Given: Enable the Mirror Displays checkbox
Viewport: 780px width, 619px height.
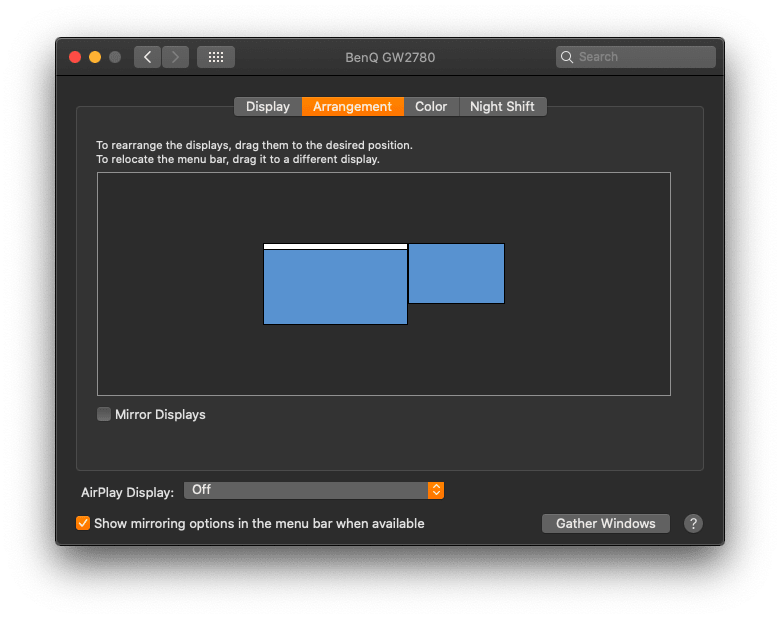Looking at the screenshot, I should pos(104,414).
